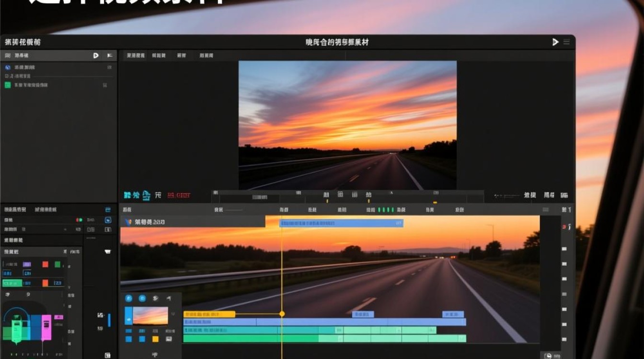644x359 pixels.
Task: Select the long blue track clip on the timeline
Action: click(324, 322)
